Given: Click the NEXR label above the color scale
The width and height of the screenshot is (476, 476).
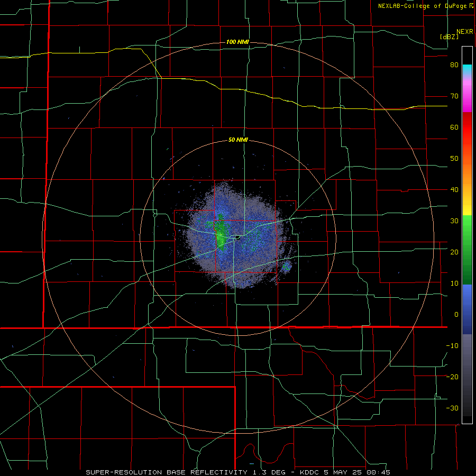Looking at the screenshot, I should 465,32.
